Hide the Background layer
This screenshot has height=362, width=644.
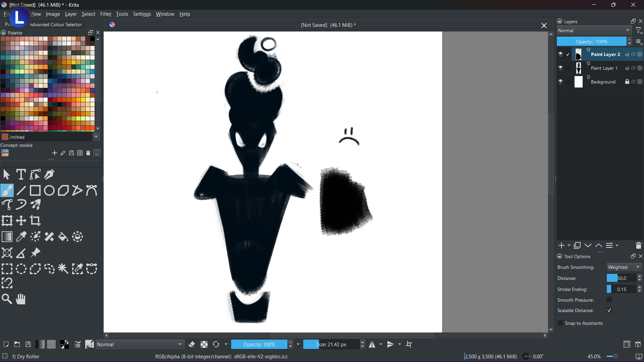pyautogui.click(x=560, y=82)
